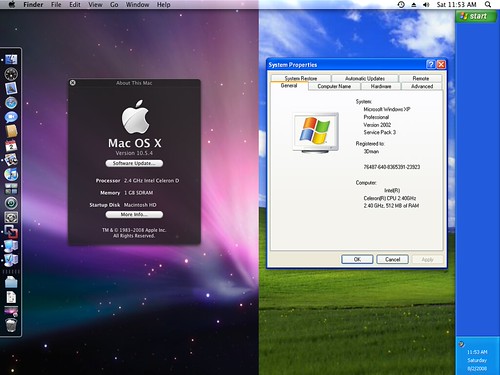Click the Windows taskbar clock 11:53 AM

(477, 352)
